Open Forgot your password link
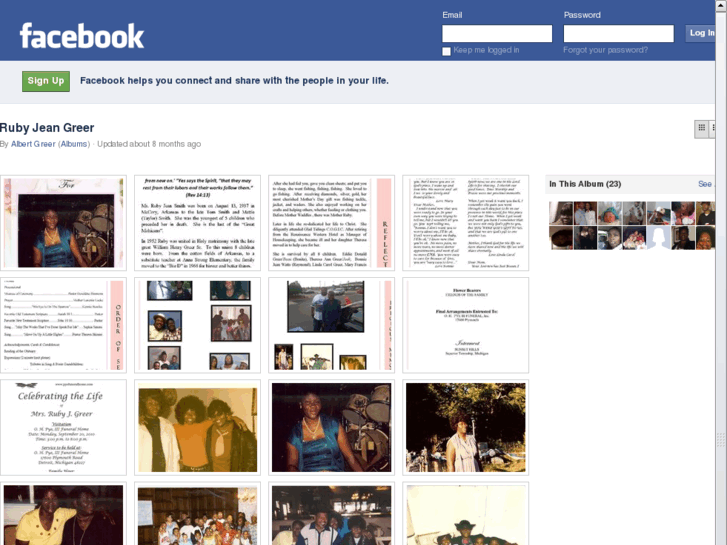This screenshot has height=545, width=727. [x=606, y=50]
